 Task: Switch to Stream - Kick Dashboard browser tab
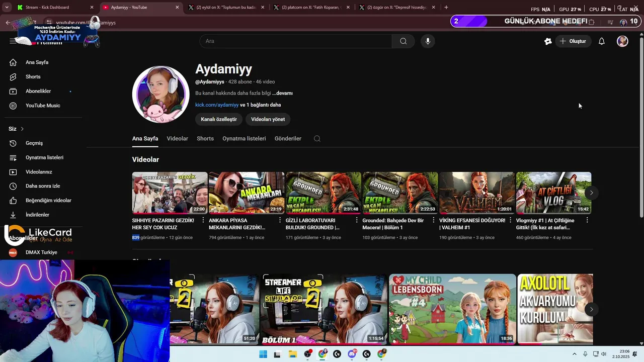click(x=55, y=8)
